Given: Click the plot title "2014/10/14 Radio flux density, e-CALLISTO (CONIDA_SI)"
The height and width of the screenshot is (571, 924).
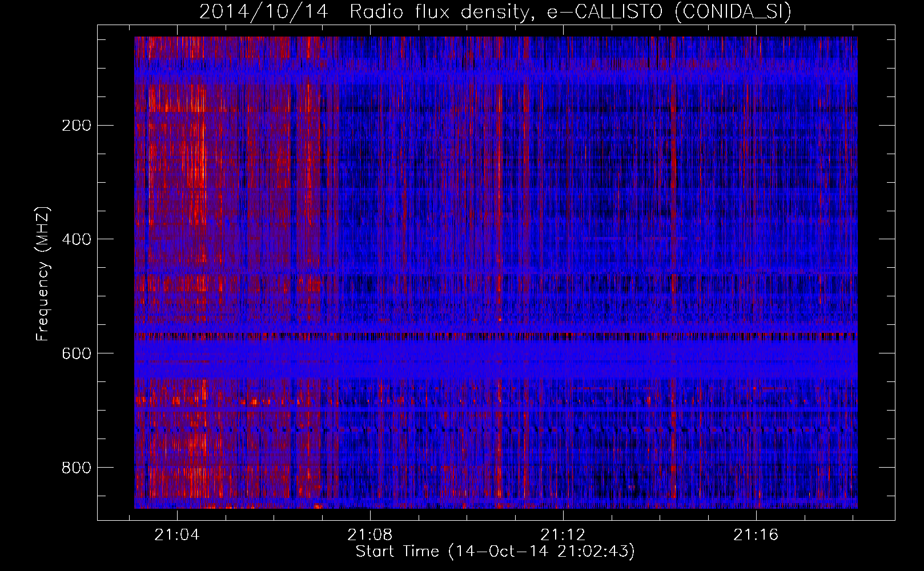Looking at the screenshot, I should pyautogui.click(x=495, y=12).
